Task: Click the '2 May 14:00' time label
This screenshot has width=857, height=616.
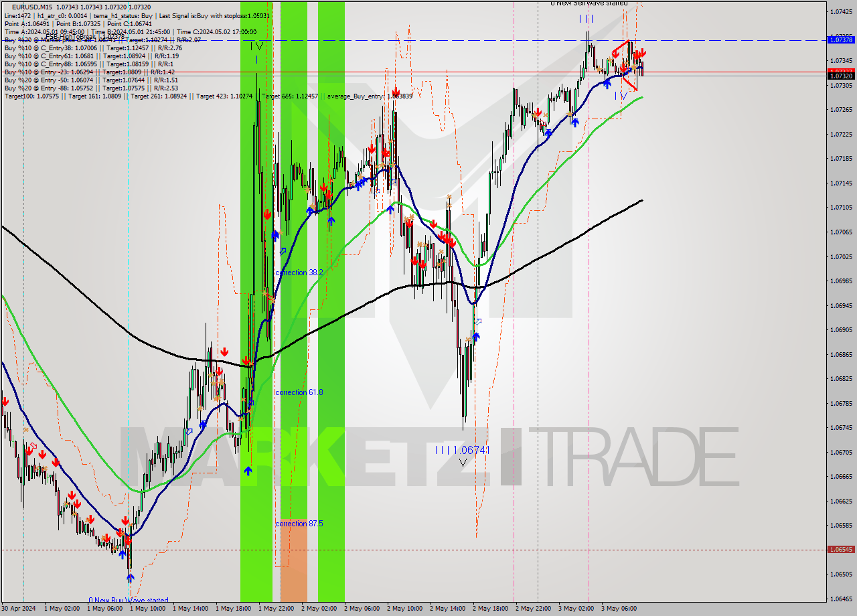Action: 448,609
